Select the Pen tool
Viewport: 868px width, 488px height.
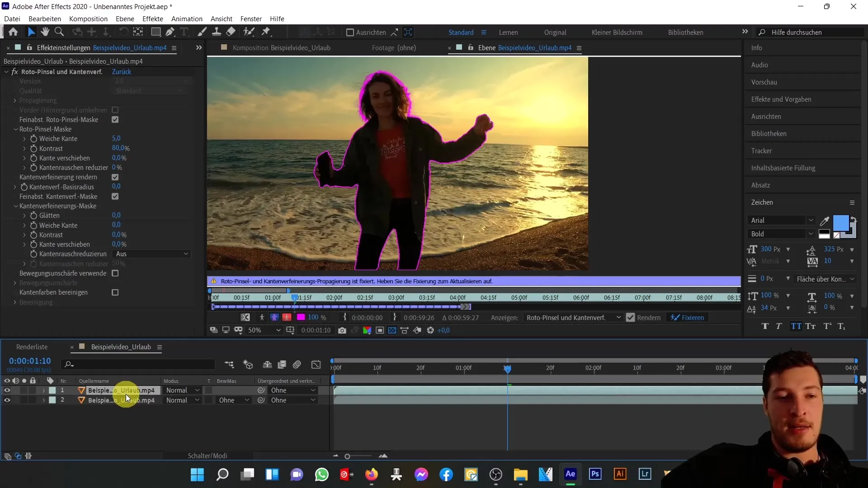(x=170, y=32)
